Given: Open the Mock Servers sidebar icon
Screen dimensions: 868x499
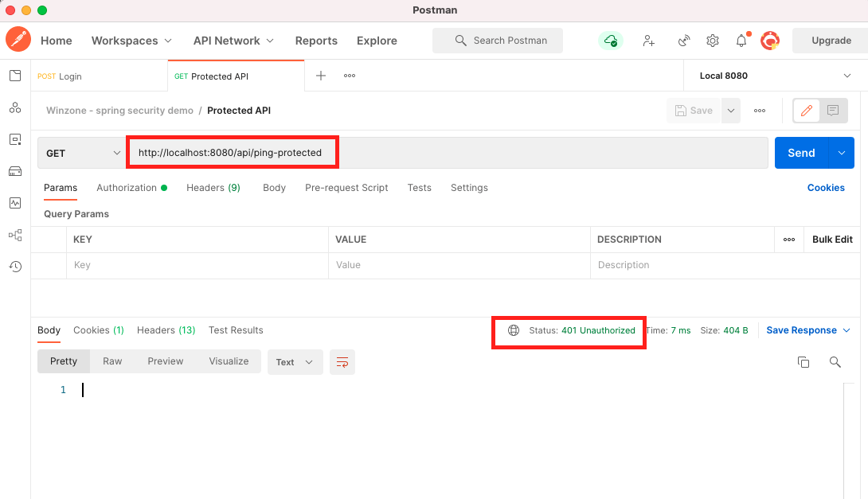Looking at the screenshot, I should click(x=15, y=171).
